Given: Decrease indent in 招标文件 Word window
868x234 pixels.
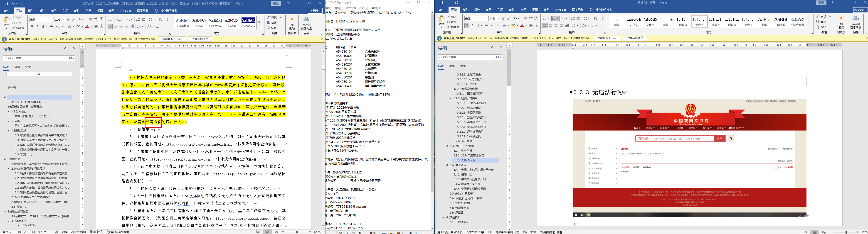Looking at the screenshot, I should click(x=138, y=19).
